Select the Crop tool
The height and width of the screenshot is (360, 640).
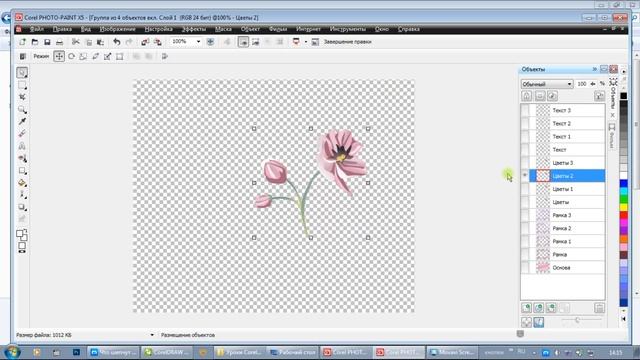tap(22, 97)
